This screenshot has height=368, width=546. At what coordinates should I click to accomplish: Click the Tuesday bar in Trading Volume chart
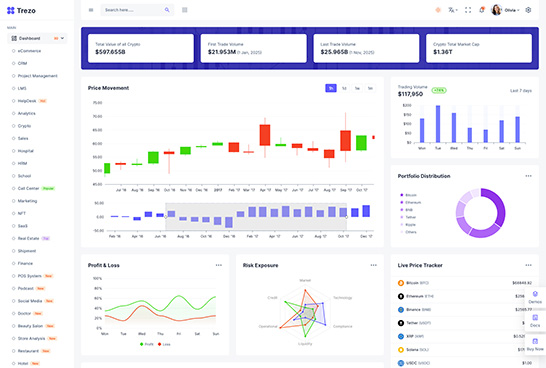point(438,124)
